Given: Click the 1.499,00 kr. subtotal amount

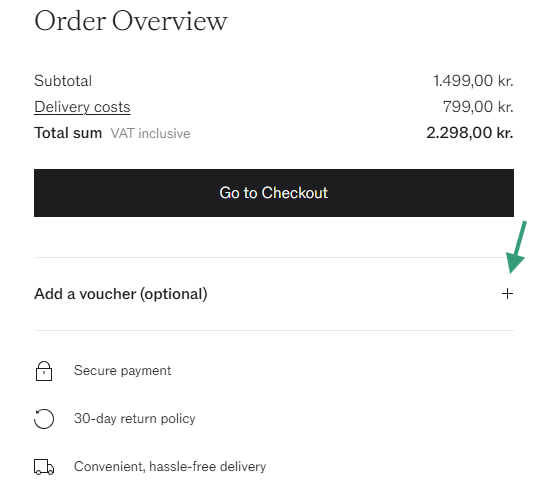Looking at the screenshot, I should pyautogui.click(x=473, y=81).
